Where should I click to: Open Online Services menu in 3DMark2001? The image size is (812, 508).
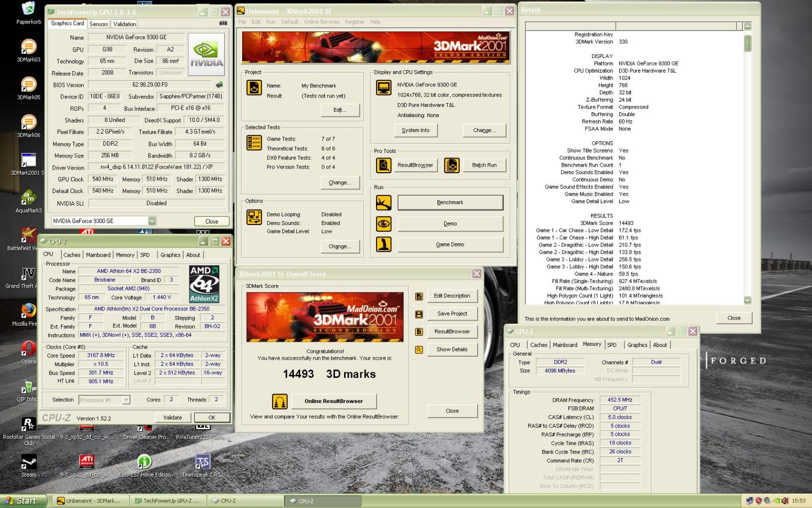click(x=322, y=22)
